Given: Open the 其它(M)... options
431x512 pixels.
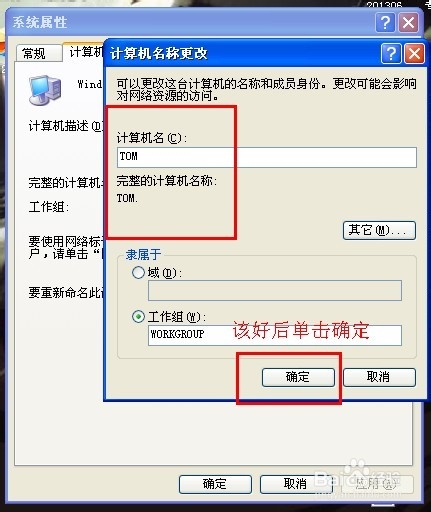Looking at the screenshot, I should coord(379,230).
